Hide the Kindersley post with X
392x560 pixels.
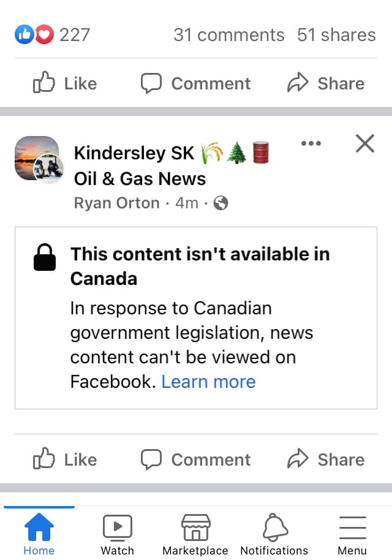point(364,144)
